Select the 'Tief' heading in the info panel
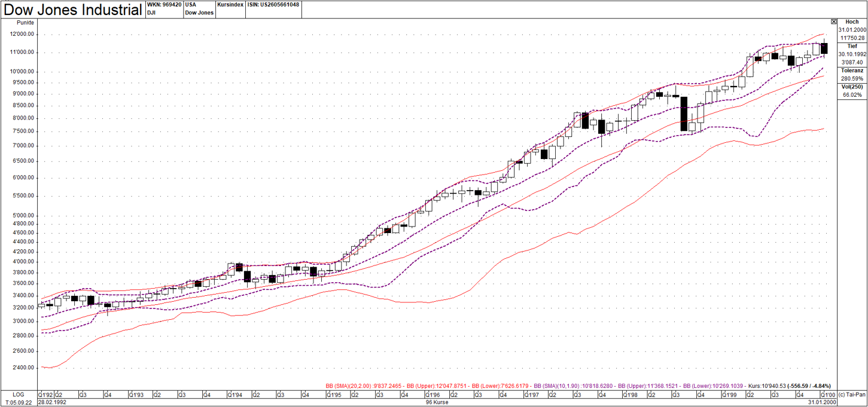This screenshot has height=407, width=868. (x=852, y=46)
